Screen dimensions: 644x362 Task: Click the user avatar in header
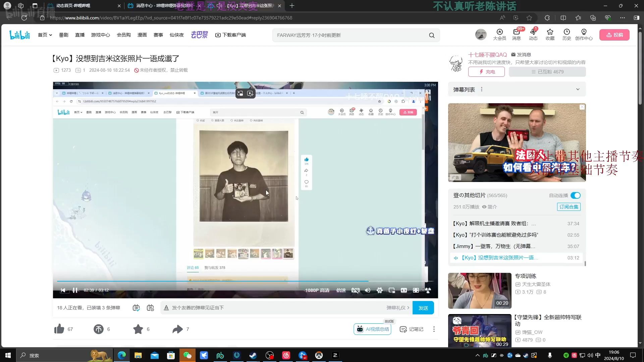pyautogui.click(x=481, y=35)
